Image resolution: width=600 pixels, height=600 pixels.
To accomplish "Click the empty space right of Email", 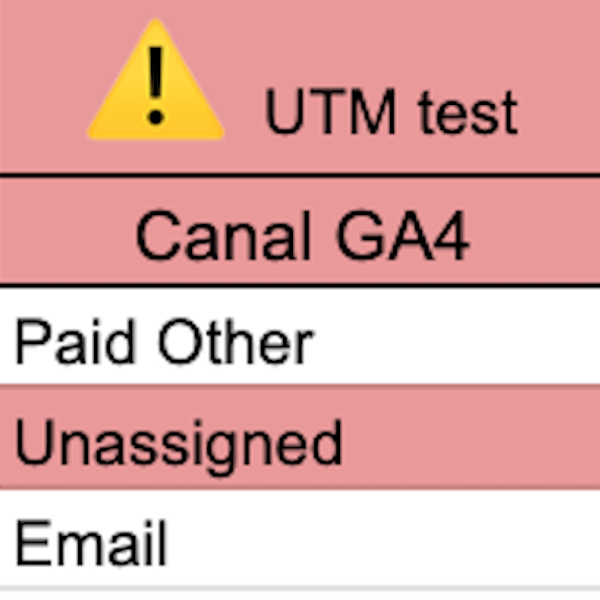I will tap(400, 544).
